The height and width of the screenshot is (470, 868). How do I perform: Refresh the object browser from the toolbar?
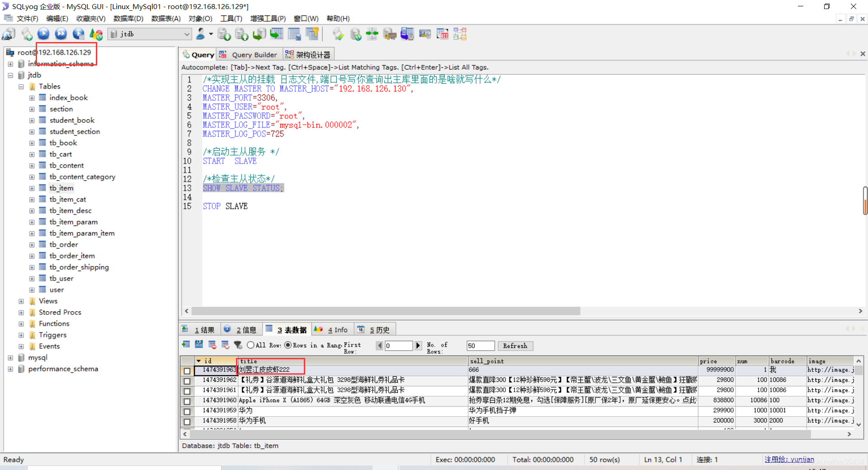96,34
